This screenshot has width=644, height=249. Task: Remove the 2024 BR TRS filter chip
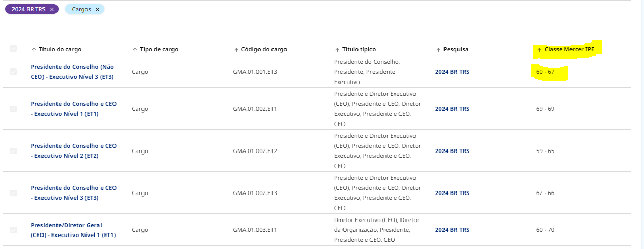click(52, 9)
